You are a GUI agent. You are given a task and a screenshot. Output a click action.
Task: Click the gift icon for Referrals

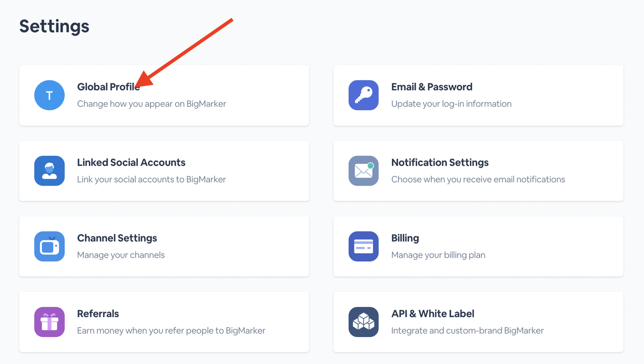coord(49,322)
